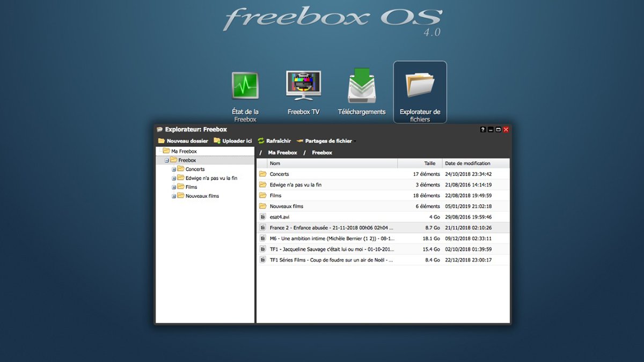Click the '18 éléments' size cell
The width and height of the screenshot is (644, 362).
click(427, 195)
